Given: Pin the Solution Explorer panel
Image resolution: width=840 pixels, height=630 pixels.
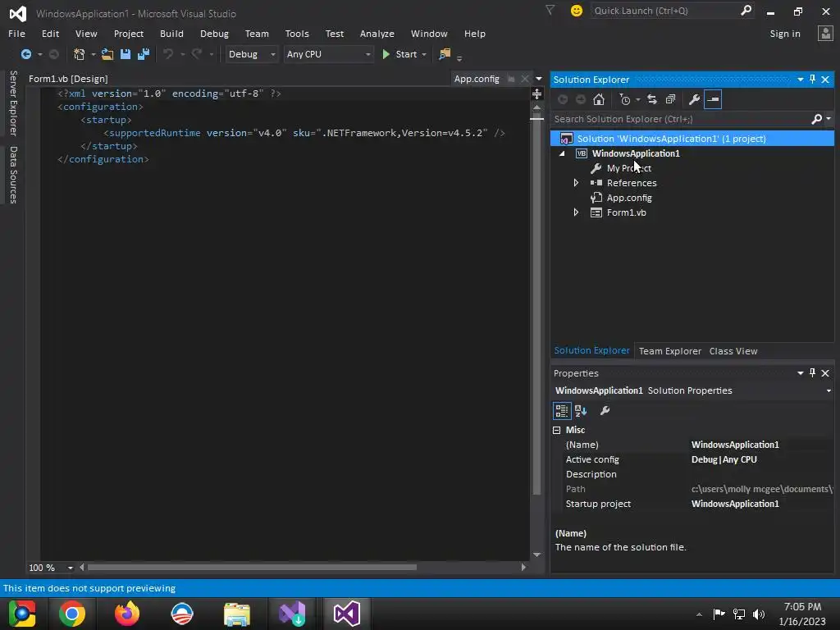Looking at the screenshot, I should tap(813, 80).
